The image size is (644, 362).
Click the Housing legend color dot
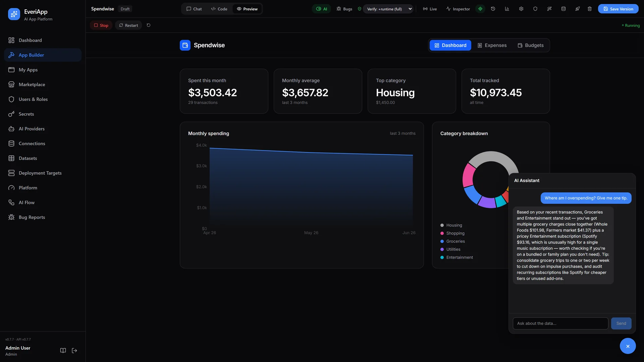coord(442,225)
